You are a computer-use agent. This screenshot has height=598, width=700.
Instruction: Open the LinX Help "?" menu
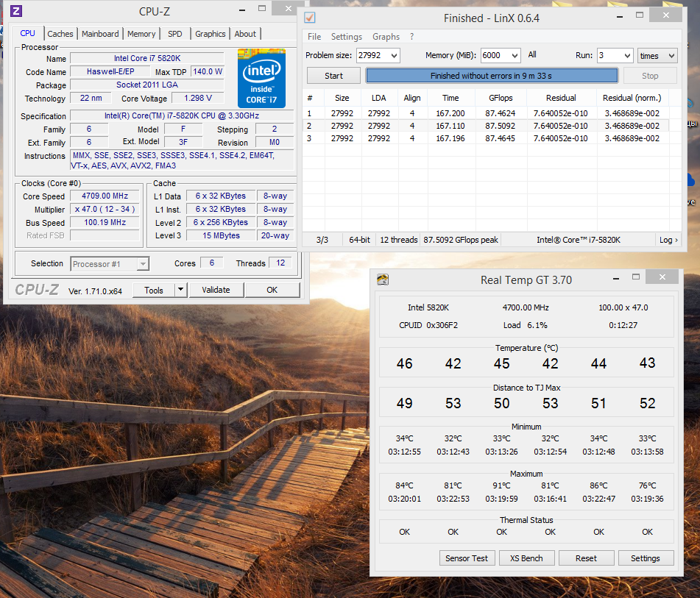(411, 37)
